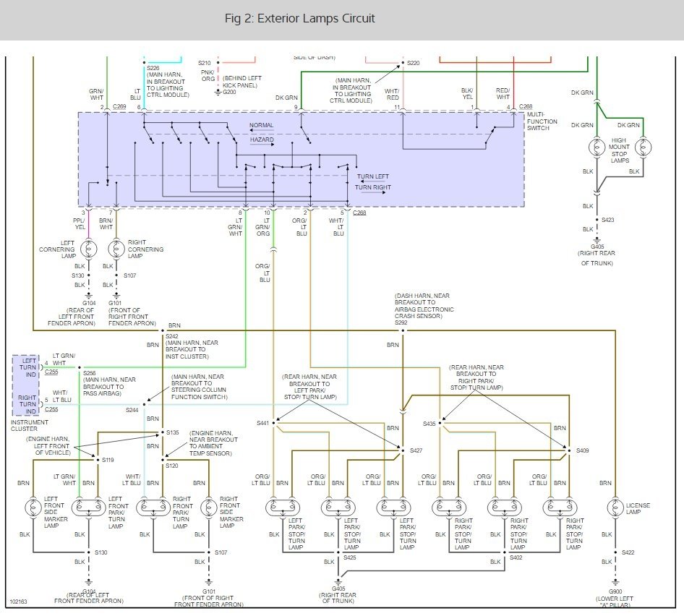The height and width of the screenshot is (616, 684).
Task: Click the BLK/YEL wire color label
Action: 467,94
